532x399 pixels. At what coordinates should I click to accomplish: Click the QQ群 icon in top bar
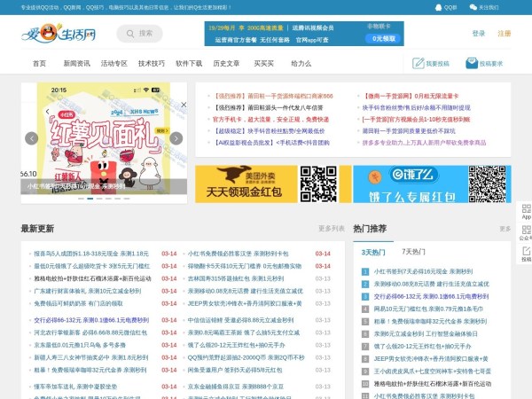438,6
